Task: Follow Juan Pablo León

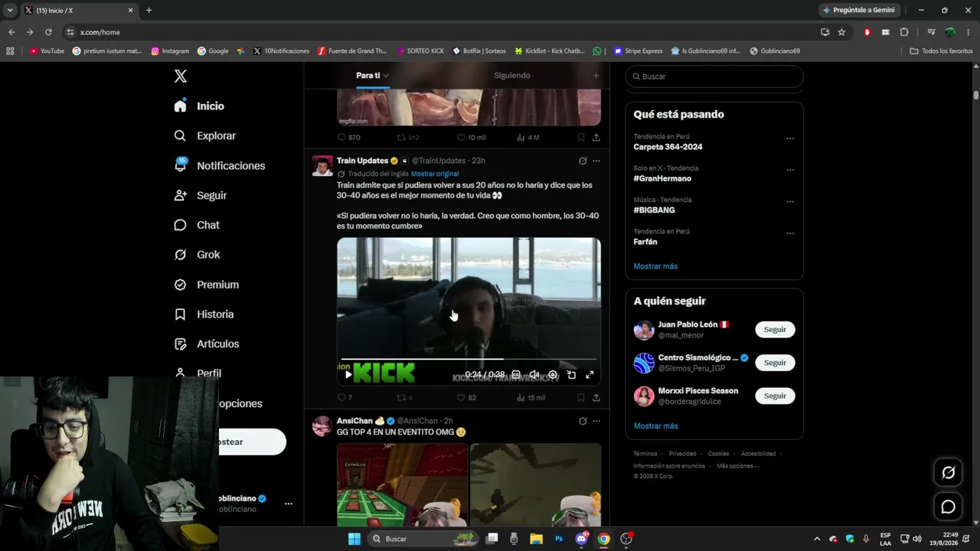Action: (775, 330)
